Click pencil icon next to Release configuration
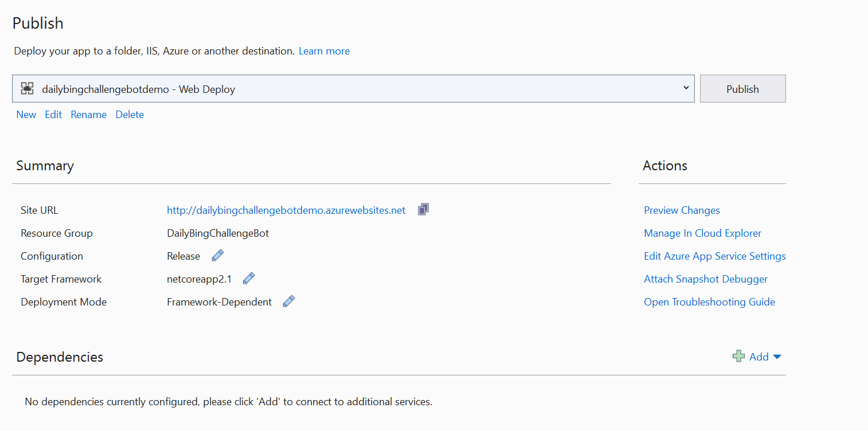The width and height of the screenshot is (868, 431). pyautogui.click(x=217, y=256)
